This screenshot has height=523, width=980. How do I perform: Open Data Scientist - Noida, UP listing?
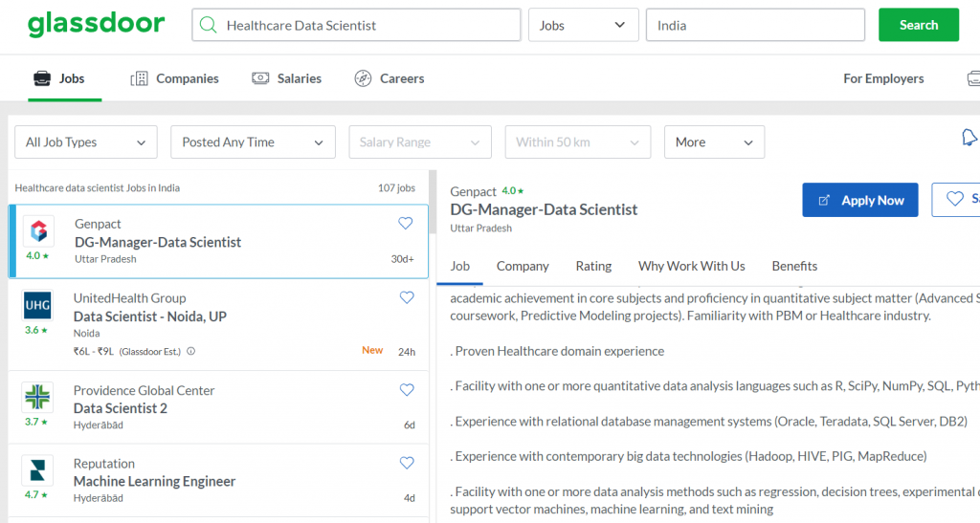coord(150,316)
